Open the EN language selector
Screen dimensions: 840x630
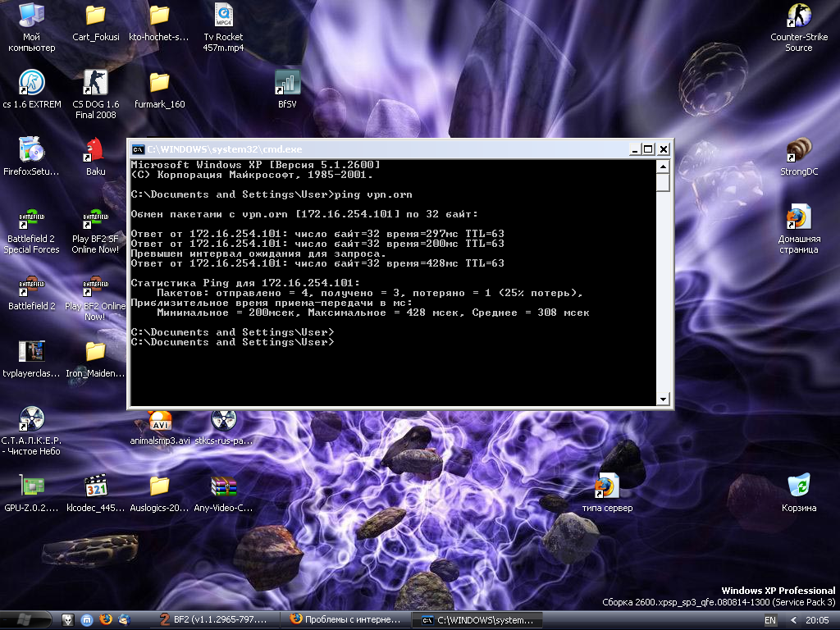click(769, 620)
